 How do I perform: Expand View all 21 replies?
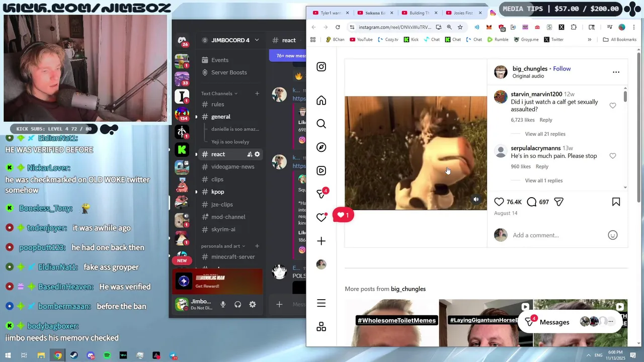[x=545, y=134]
